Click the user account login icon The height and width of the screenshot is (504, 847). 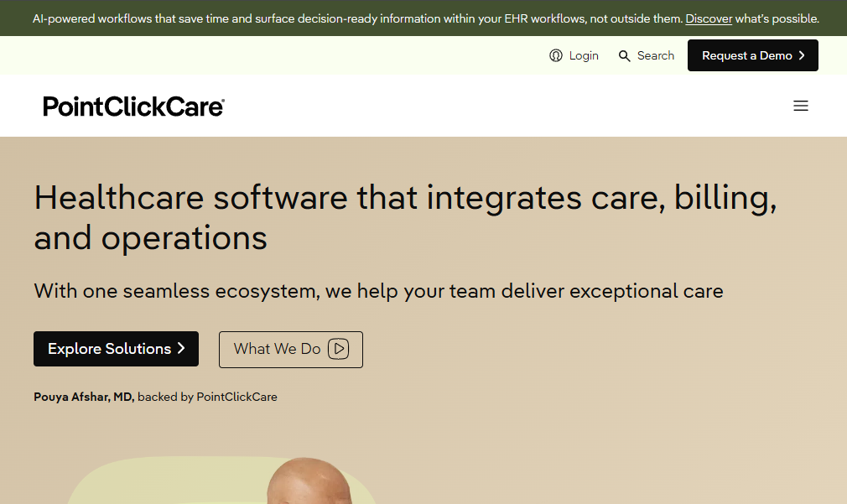(x=556, y=55)
